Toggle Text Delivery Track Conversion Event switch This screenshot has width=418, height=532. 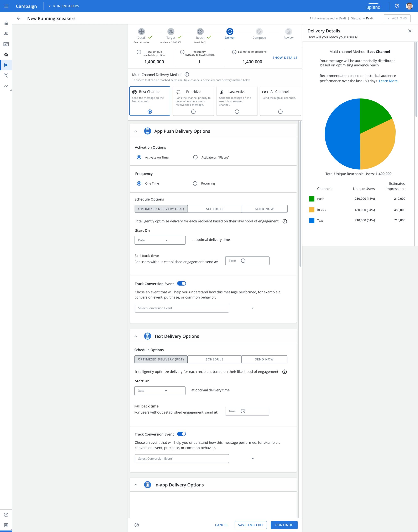click(x=182, y=434)
